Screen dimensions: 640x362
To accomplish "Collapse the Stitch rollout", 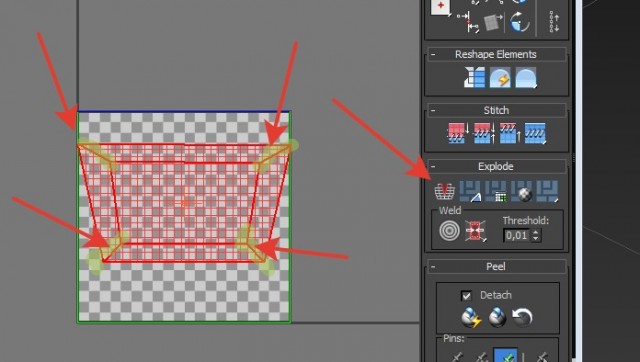I will pos(433,110).
